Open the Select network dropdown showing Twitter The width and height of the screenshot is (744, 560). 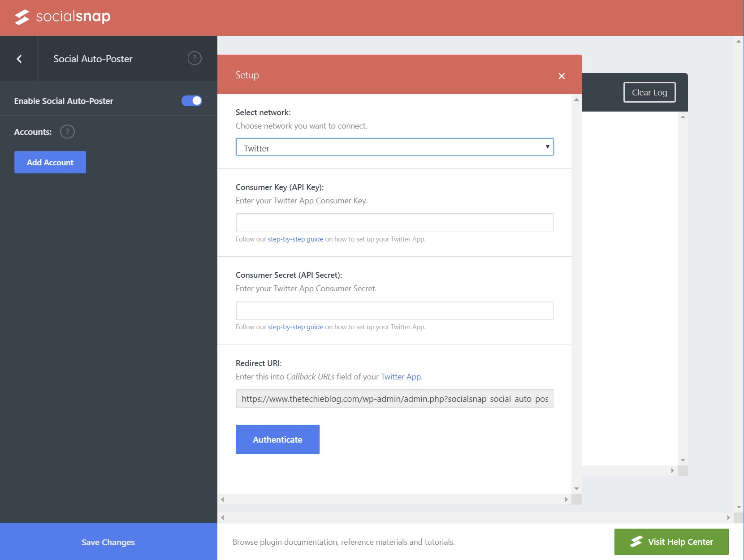tap(394, 147)
